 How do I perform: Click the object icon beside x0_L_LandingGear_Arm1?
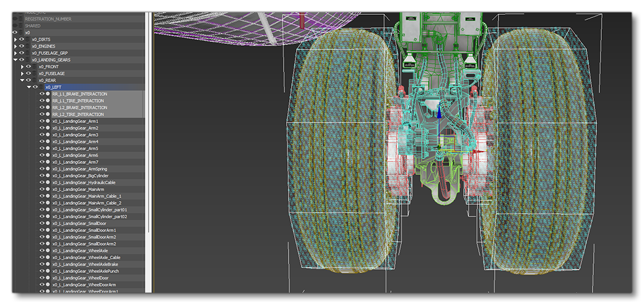click(48, 121)
